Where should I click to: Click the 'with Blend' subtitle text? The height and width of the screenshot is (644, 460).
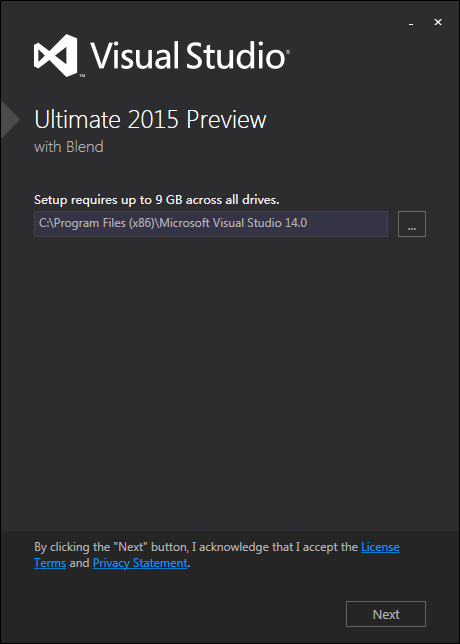click(69, 147)
